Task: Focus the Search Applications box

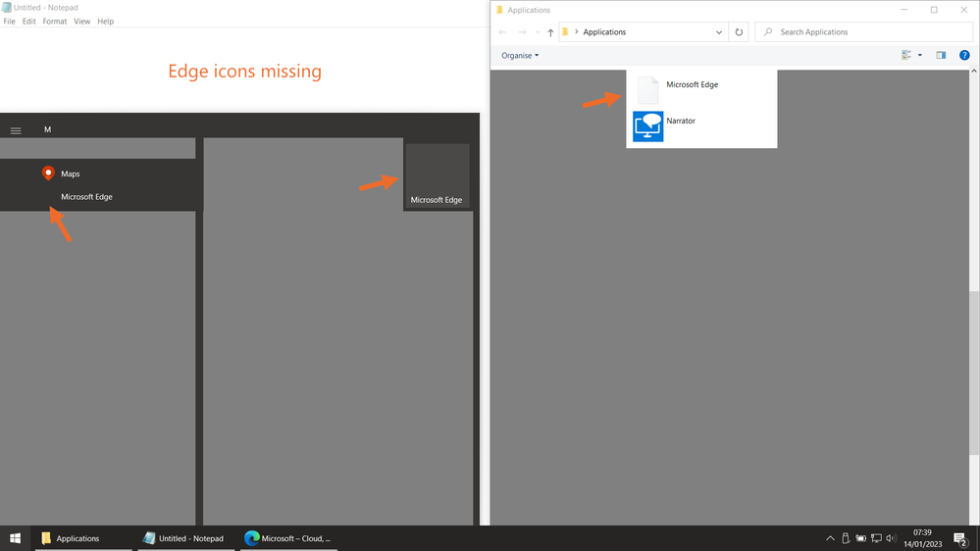Action: pyautogui.click(x=863, y=31)
